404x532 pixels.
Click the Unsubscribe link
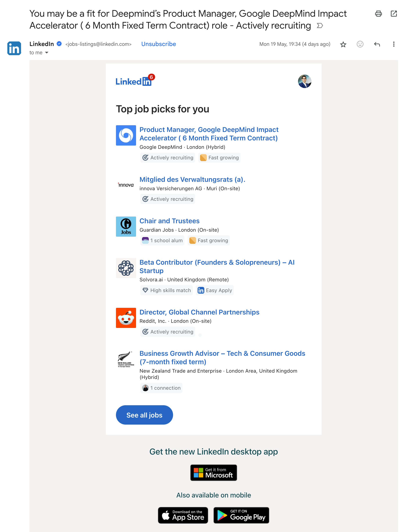[x=158, y=44]
